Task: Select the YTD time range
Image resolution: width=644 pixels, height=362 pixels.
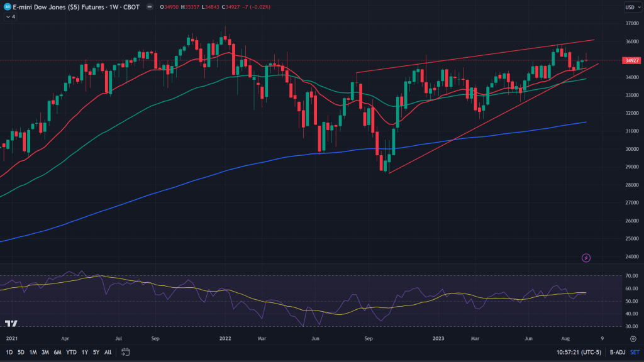Action: point(71,351)
